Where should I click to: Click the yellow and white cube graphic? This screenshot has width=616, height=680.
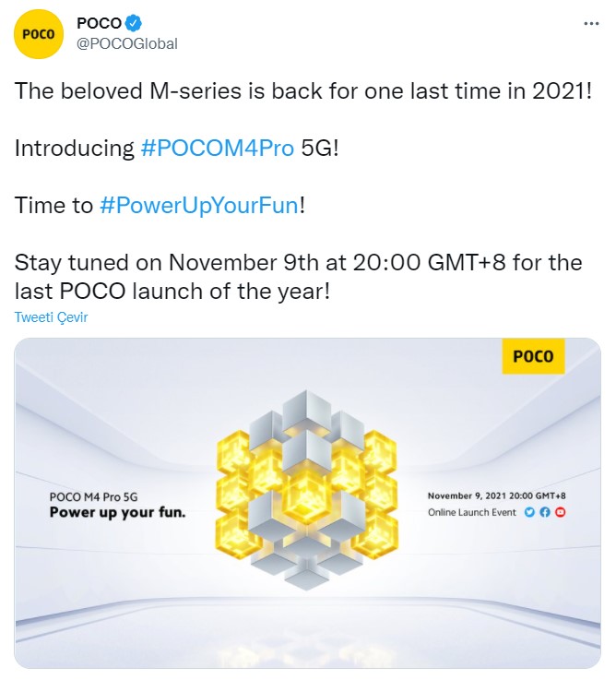[307, 490]
